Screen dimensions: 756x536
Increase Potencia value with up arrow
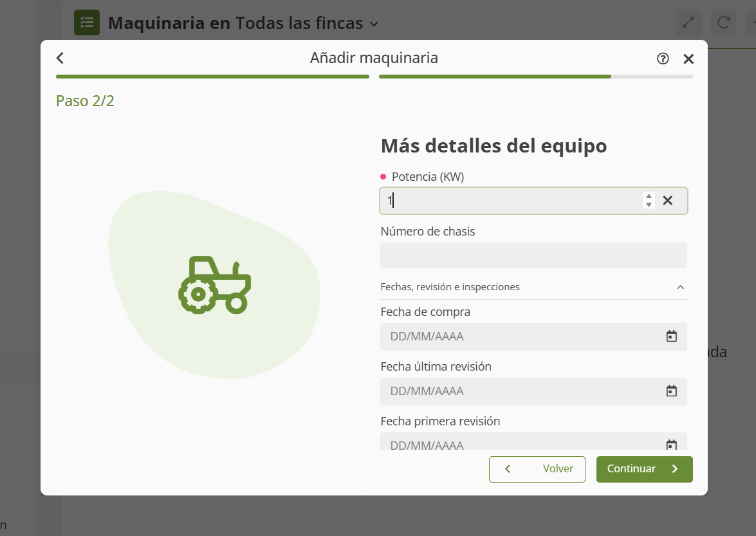[649, 197]
